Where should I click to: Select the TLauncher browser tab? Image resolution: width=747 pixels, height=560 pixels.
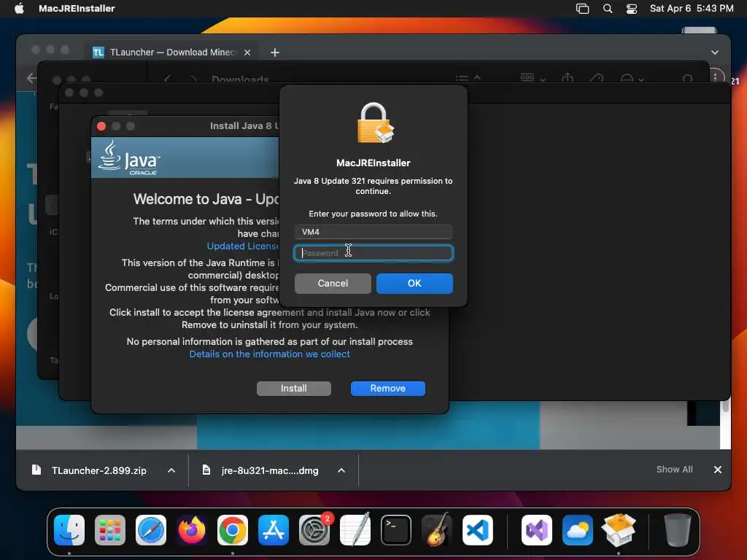(x=171, y=52)
